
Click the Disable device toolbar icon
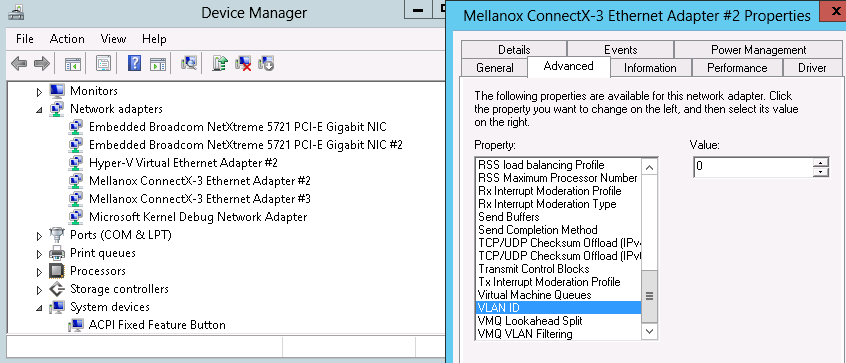tap(267, 64)
